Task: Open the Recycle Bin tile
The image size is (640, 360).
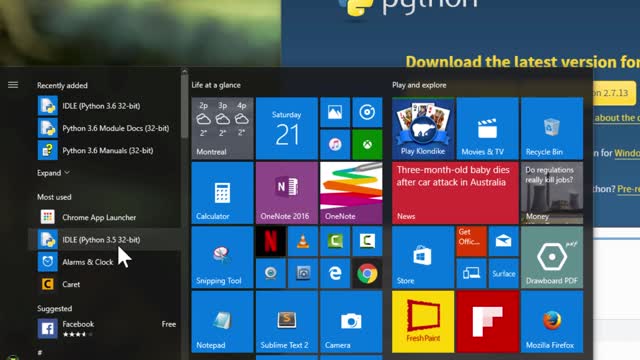Action: [x=552, y=128]
